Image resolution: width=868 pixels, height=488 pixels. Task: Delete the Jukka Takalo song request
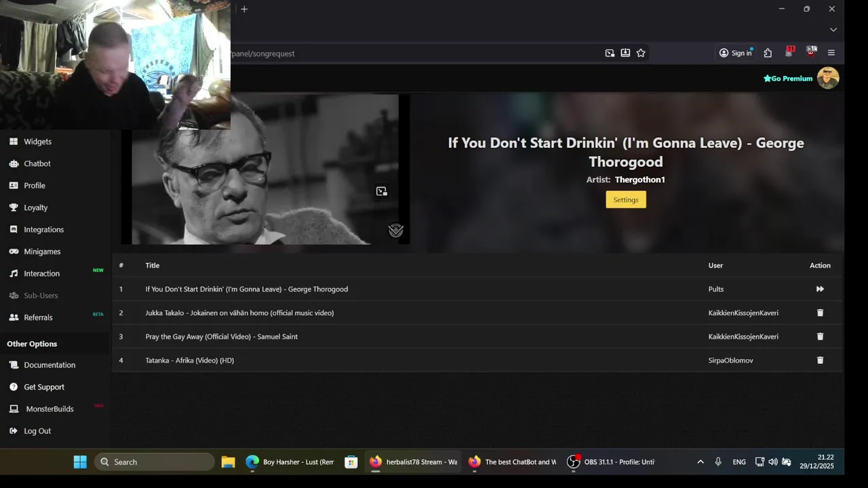pyautogui.click(x=820, y=312)
